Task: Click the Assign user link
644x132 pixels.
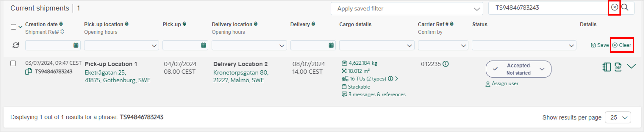Action: coord(502,84)
